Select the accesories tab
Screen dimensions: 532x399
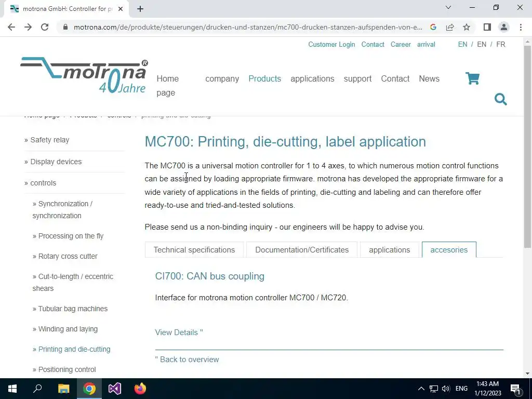449,250
